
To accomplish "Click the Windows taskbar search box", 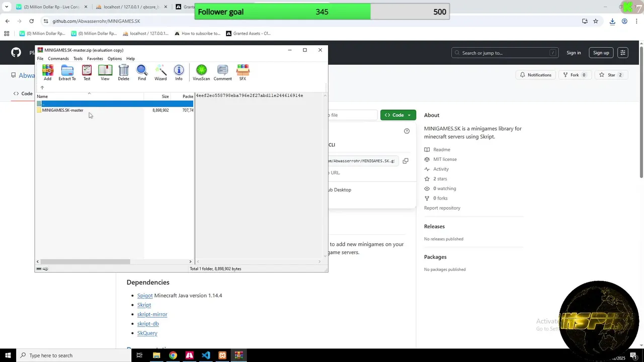I will [73, 355].
